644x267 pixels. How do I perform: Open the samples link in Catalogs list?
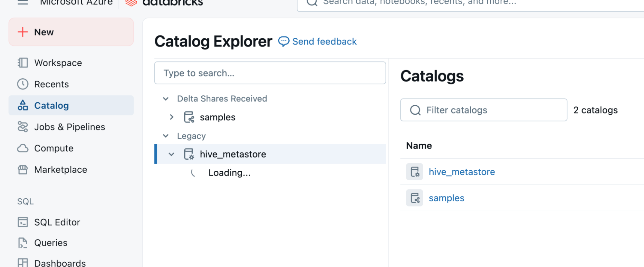tap(446, 198)
